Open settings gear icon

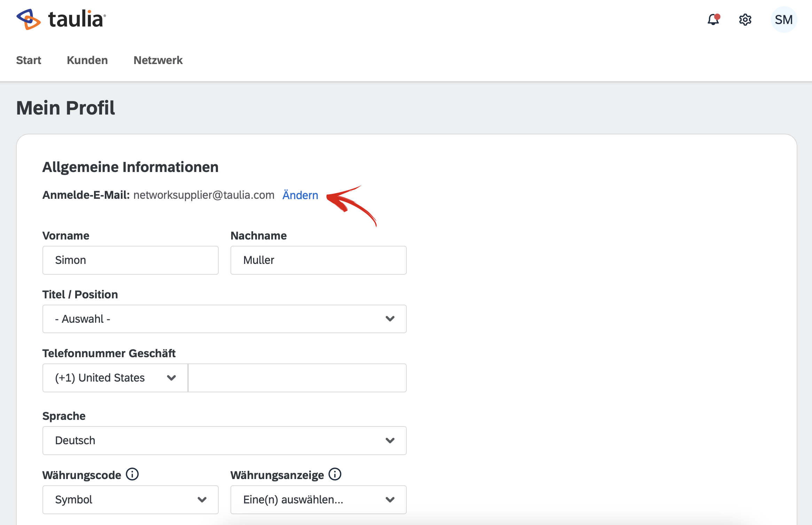(x=745, y=19)
